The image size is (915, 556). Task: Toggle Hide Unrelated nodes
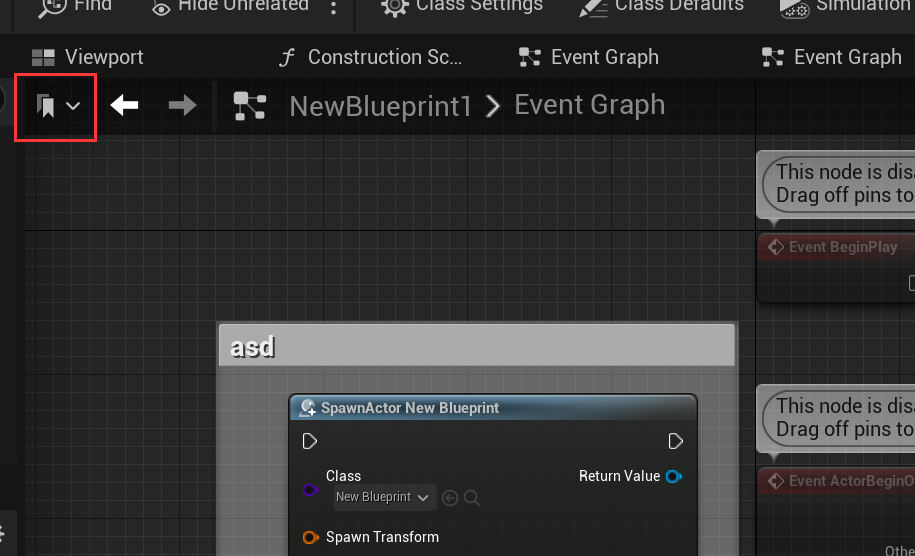point(230,7)
